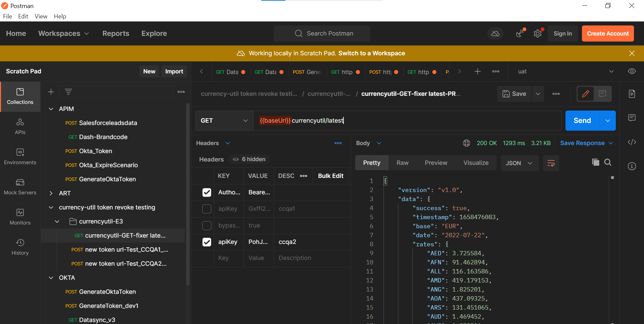
Task: Switch to the Raw response tab
Action: [x=402, y=163]
